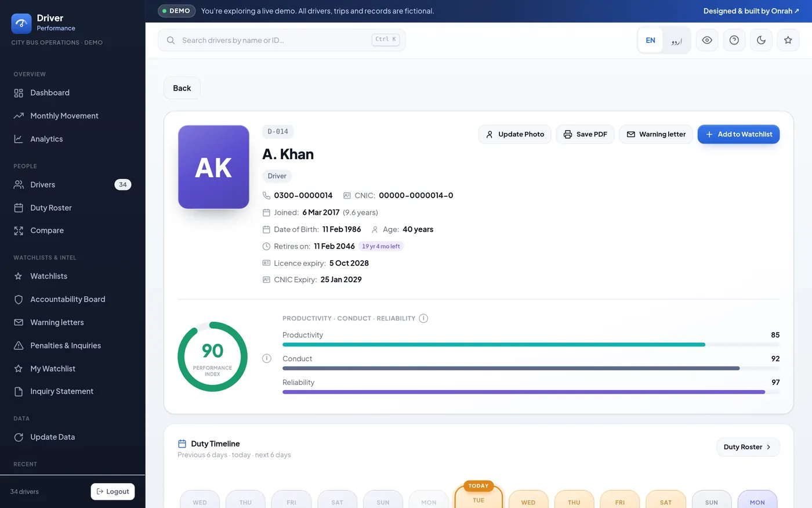Click the Update Data refresh icon
The width and height of the screenshot is (812, 508).
pyautogui.click(x=19, y=437)
